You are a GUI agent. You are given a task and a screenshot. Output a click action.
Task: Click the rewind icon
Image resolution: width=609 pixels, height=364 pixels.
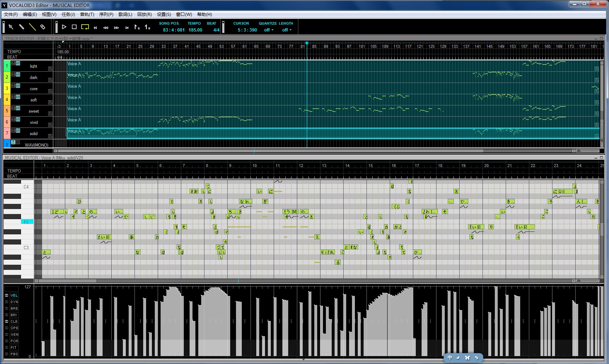pos(106,28)
